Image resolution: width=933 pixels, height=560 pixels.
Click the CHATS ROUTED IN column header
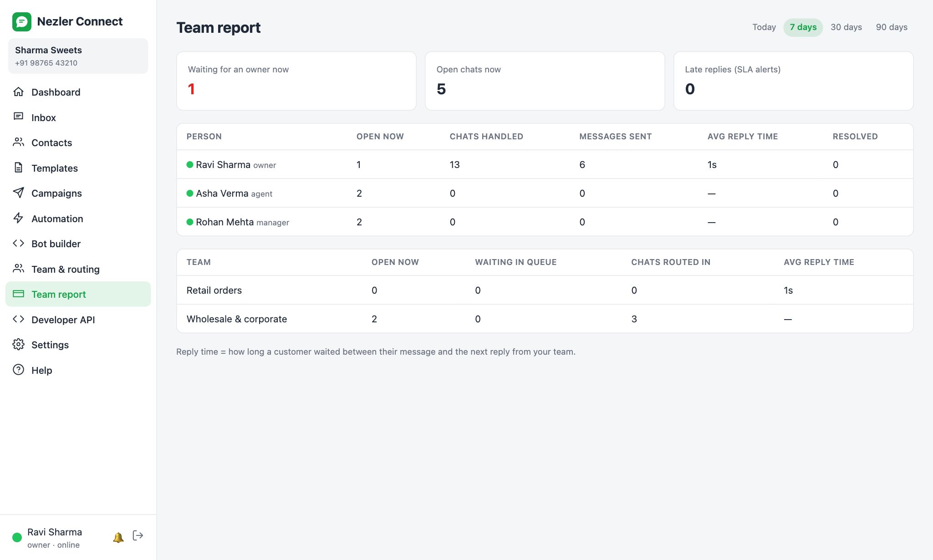click(671, 262)
